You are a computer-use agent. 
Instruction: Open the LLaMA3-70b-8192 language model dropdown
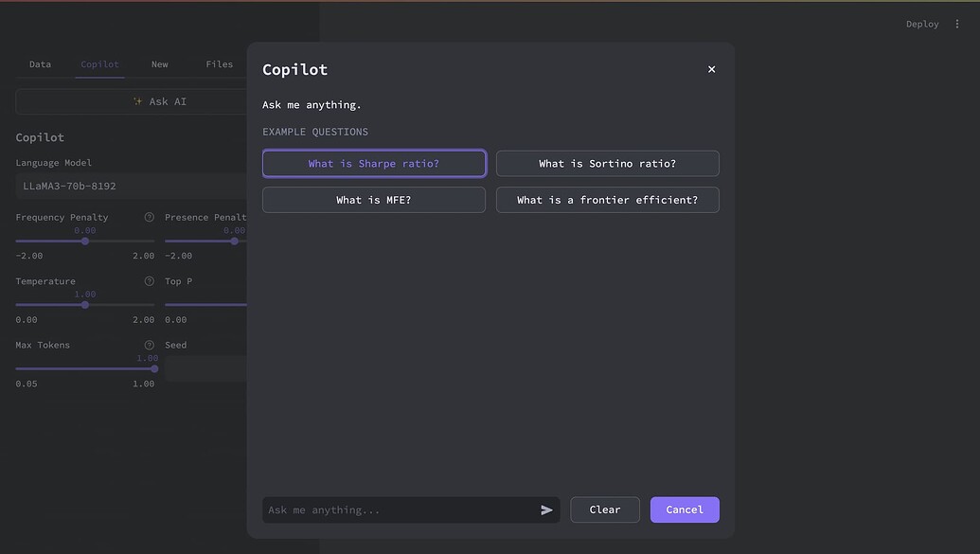tap(132, 187)
